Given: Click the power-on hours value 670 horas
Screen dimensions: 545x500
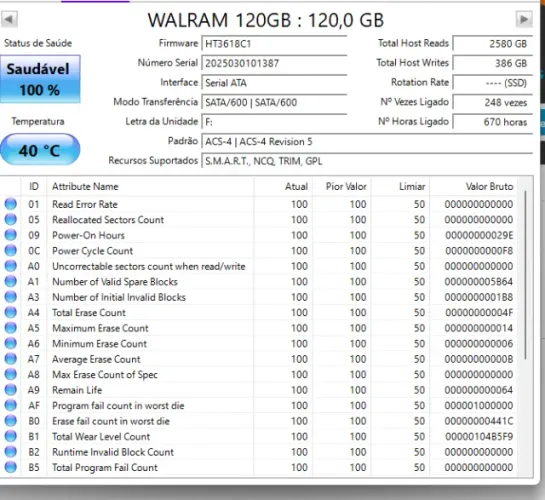Looking at the screenshot, I should [493, 122].
